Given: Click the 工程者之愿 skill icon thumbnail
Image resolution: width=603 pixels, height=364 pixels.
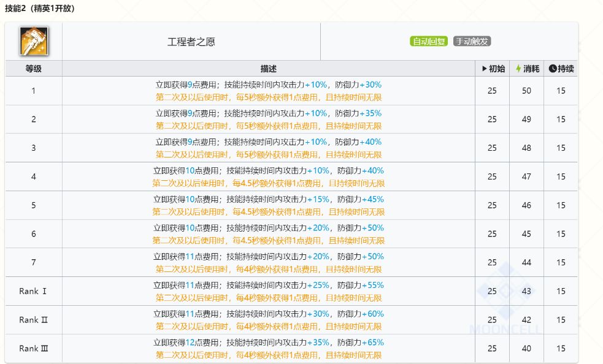Looking at the screenshot, I should click(34, 41).
